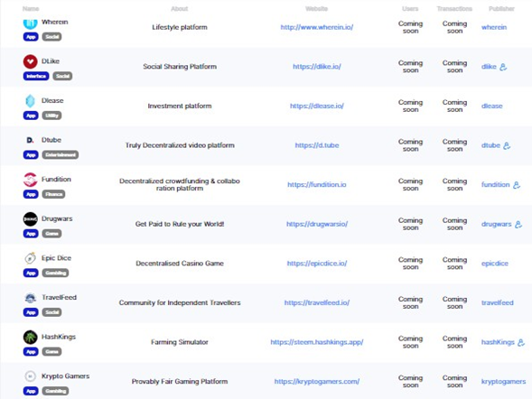Click the Epic Dice logo

pos(30,258)
